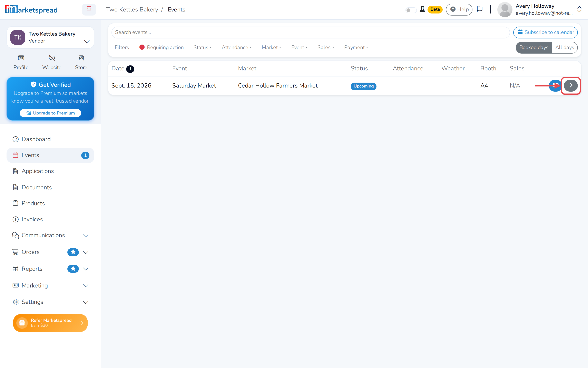Click Subscribe to calendar button
Screen dimensions: 588x368
(x=545, y=32)
